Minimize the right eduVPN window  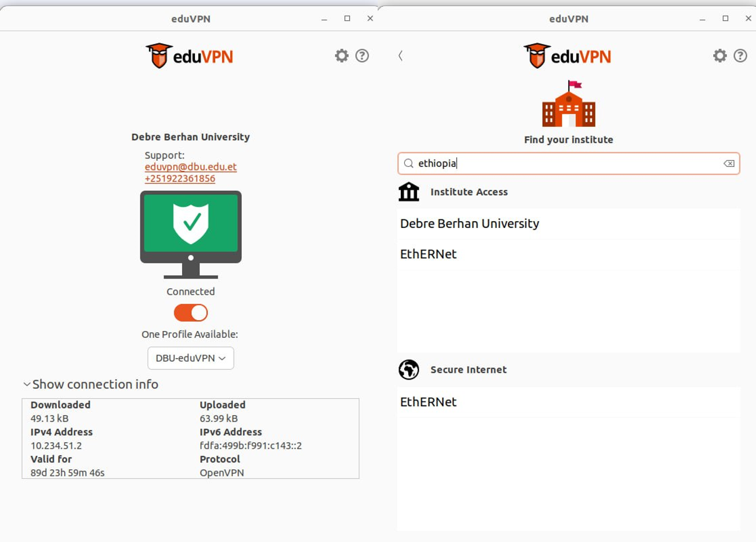point(702,19)
